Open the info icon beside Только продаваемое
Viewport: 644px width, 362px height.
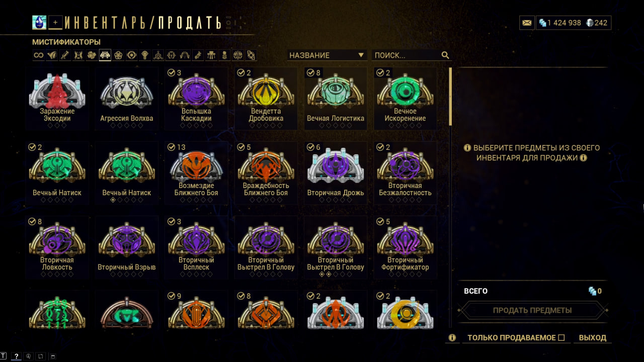[452, 338]
